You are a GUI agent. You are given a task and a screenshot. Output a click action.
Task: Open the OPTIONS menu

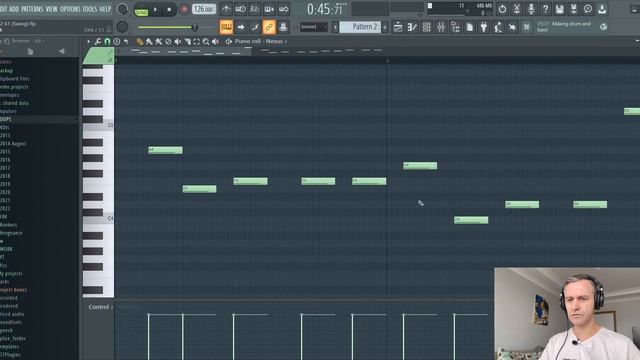pos(70,9)
